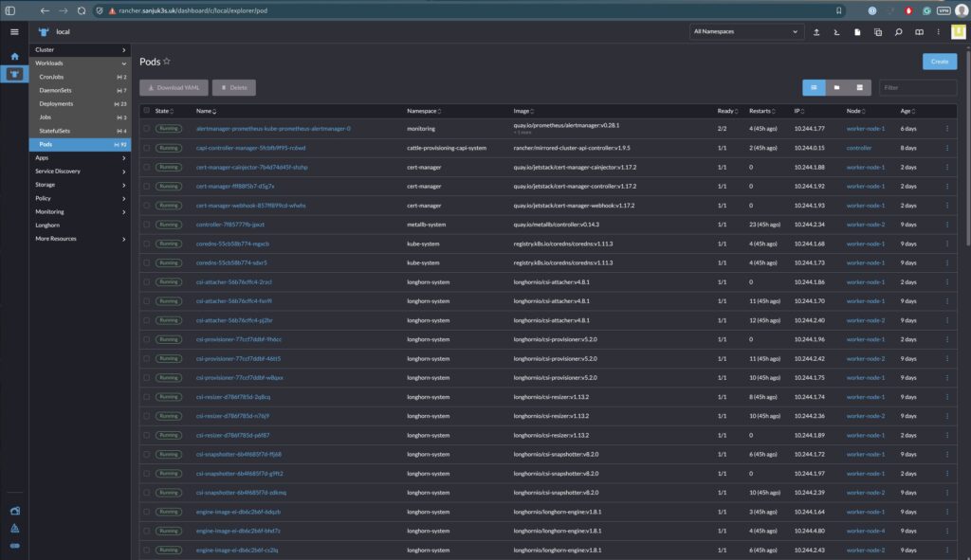This screenshot has height=560, width=971.
Task: Check the csi-resizer pod with IP 10.244.1.74
Action: coord(147,397)
